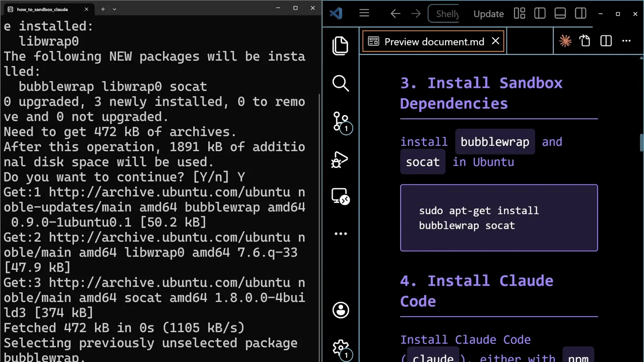The height and width of the screenshot is (362, 644).
Task: Open the terminal profiles dropdown
Action: point(114,9)
